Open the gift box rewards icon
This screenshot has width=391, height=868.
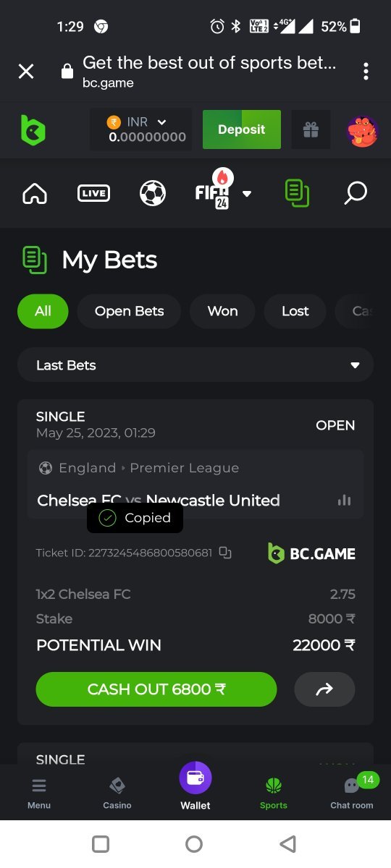pos(311,129)
